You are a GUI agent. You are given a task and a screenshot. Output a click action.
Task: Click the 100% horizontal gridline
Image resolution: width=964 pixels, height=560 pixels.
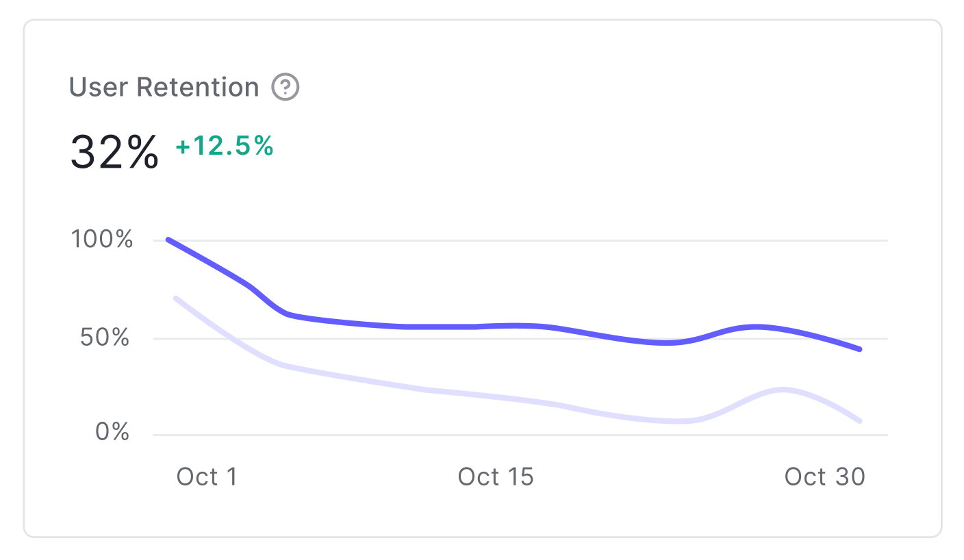click(520, 240)
